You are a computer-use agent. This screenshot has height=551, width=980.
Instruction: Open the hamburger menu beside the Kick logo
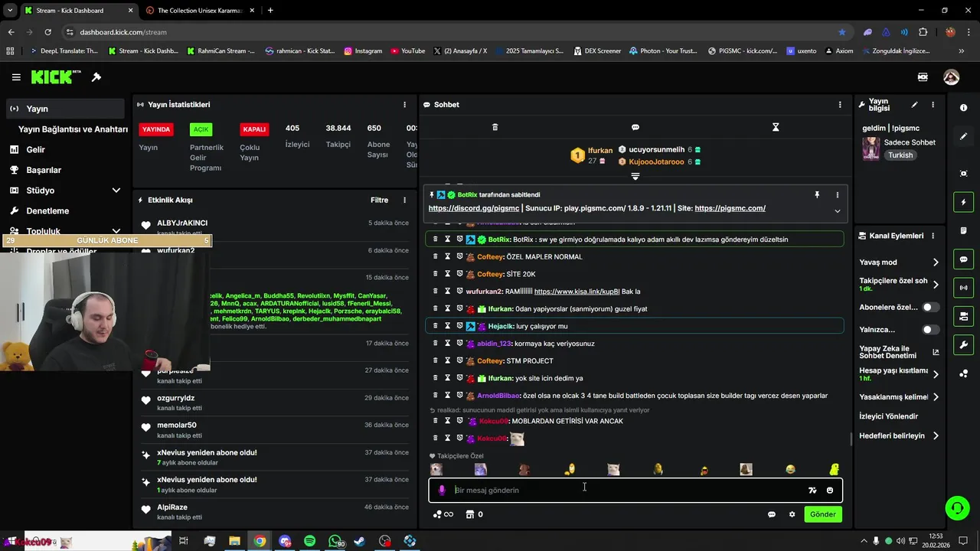[x=16, y=77]
